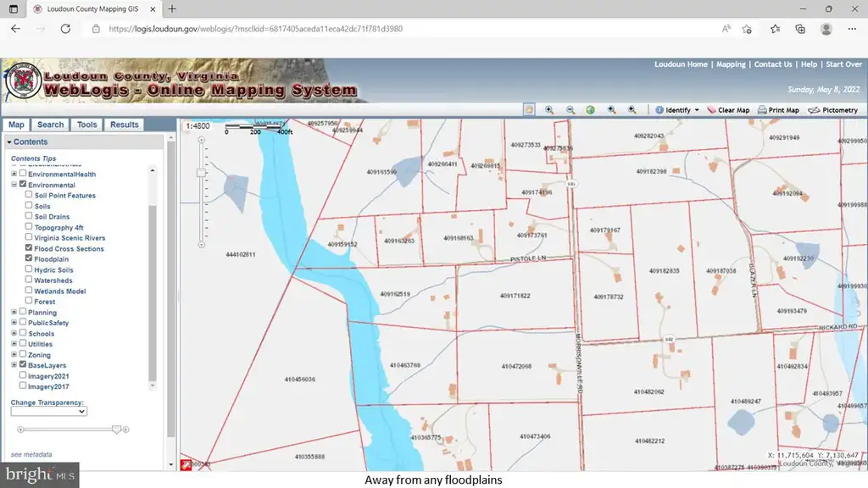
Task: Open the Help link
Action: point(809,64)
